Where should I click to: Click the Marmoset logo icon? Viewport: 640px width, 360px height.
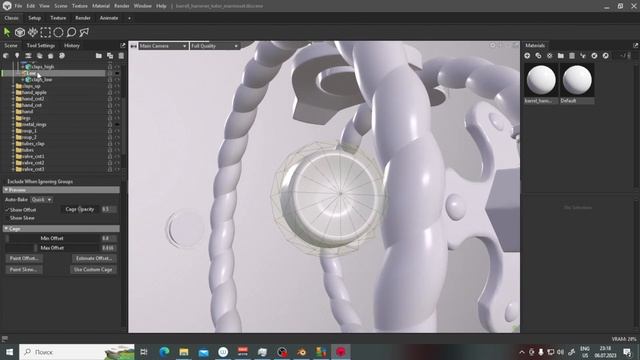coord(7,6)
